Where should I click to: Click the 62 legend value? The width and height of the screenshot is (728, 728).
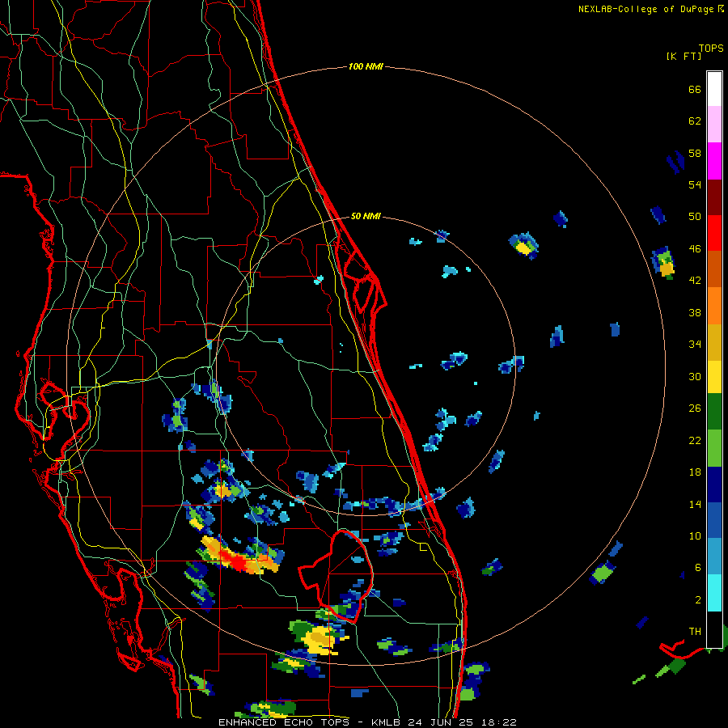[x=695, y=121]
